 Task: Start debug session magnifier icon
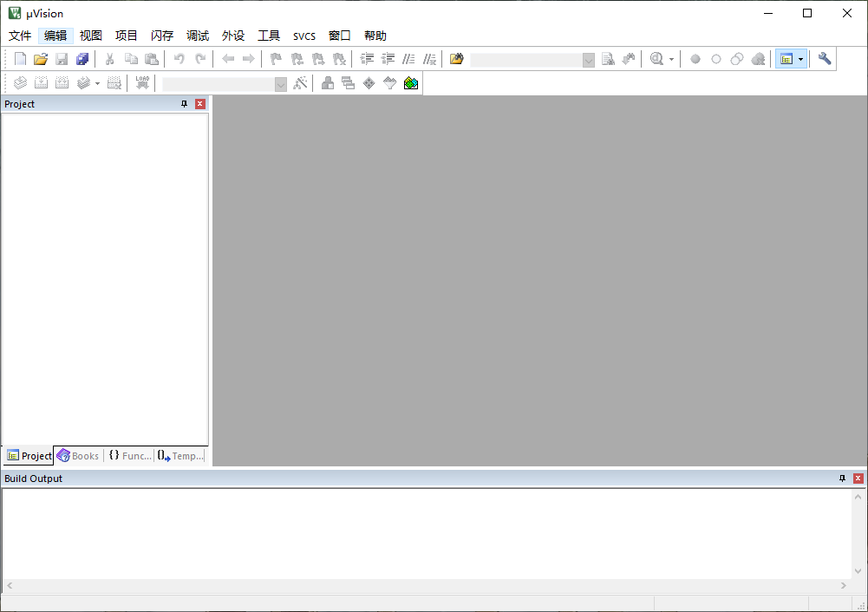(x=656, y=59)
